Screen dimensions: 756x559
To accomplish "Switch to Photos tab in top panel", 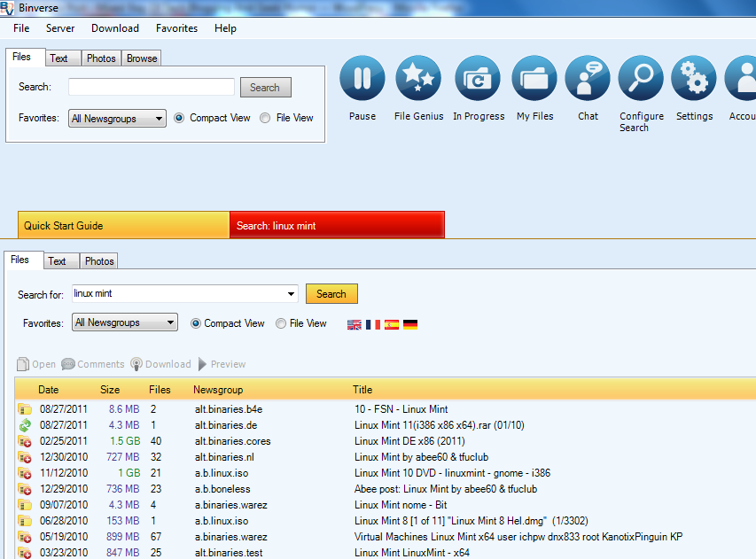I will (x=101, y=58).
